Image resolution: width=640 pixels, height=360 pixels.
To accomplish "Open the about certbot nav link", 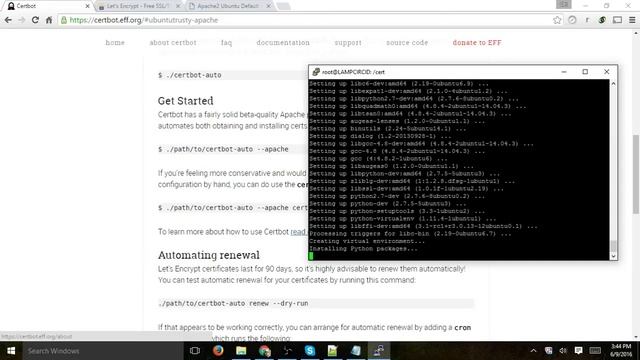I will coord(173,42).
